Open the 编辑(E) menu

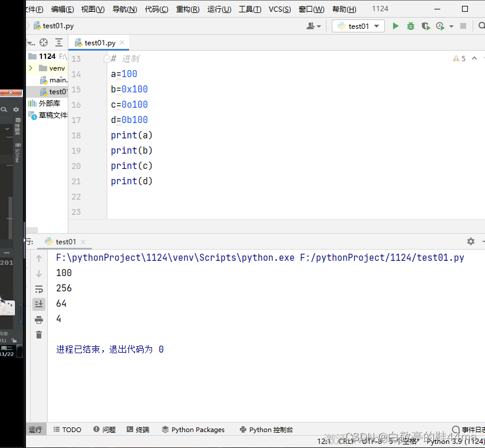point(62,9)
